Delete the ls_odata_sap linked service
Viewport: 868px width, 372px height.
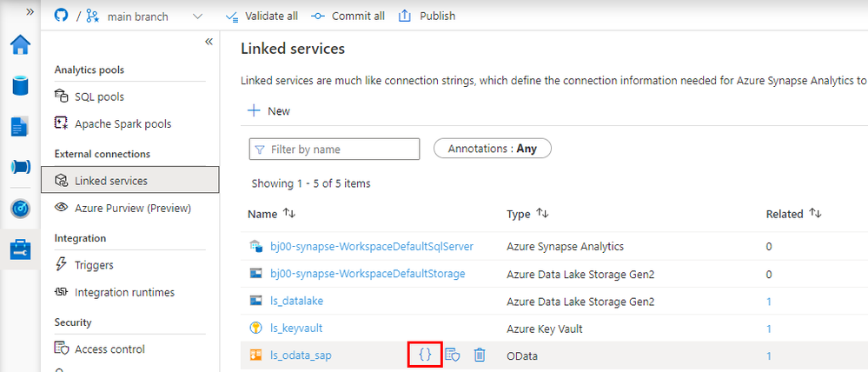point(480,355)
